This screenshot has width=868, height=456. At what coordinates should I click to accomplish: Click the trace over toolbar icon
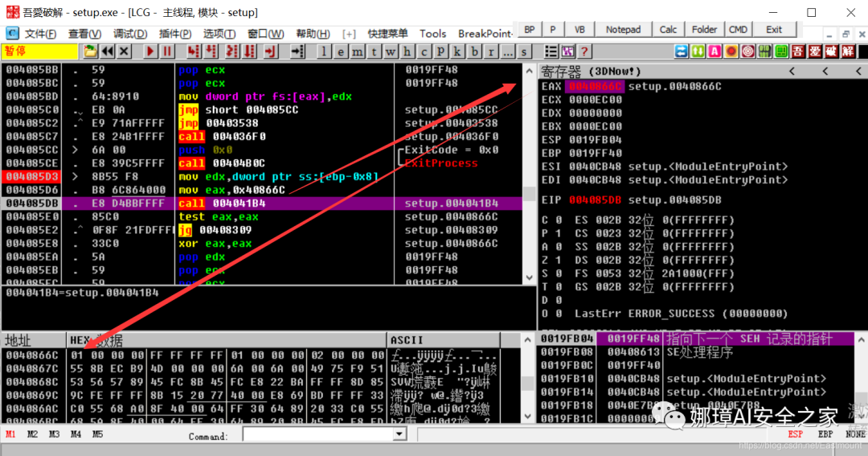point(250,51)
